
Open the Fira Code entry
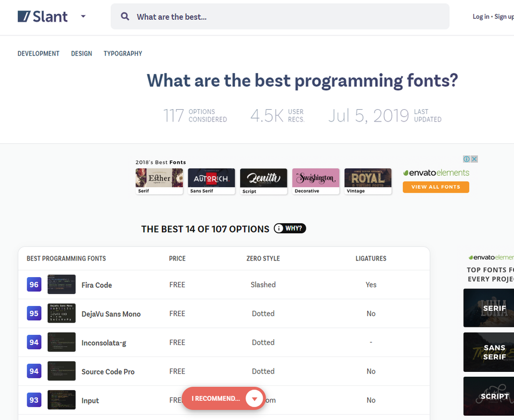97,285
